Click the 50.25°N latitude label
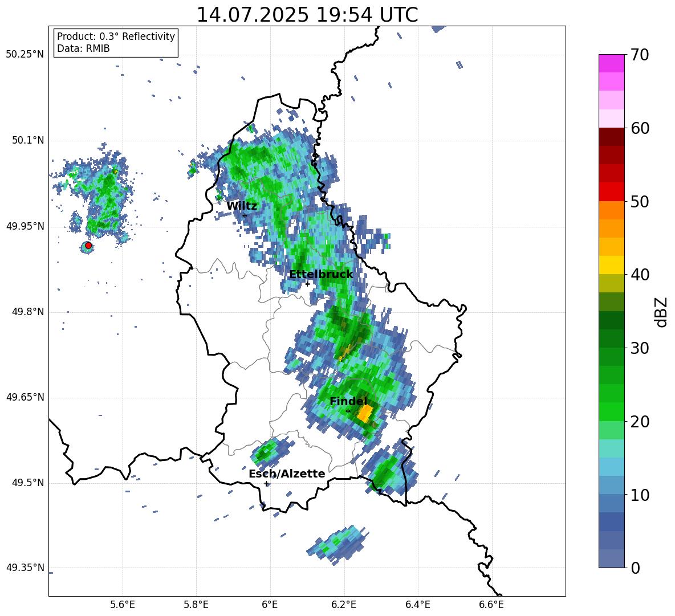 25,55
